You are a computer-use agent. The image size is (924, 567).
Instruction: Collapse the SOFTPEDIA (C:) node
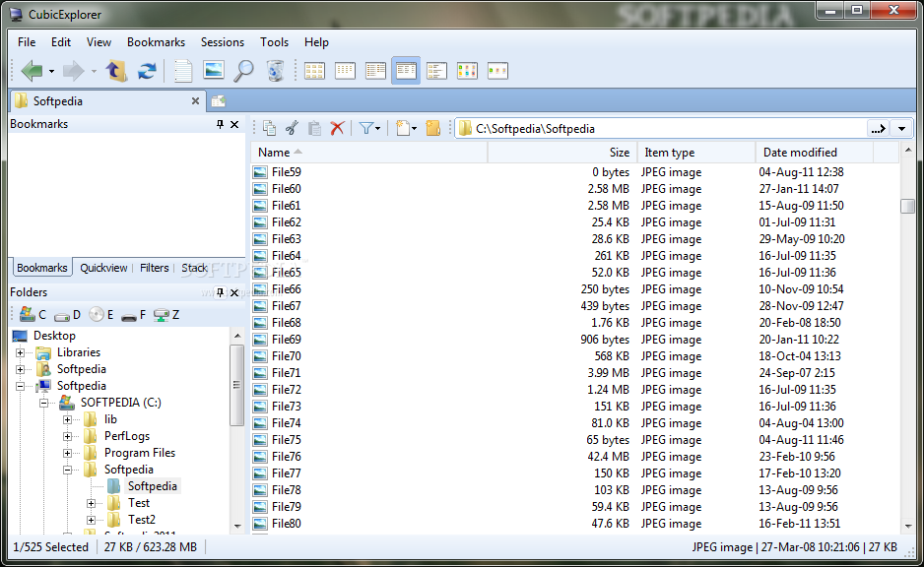coord(43,404)
